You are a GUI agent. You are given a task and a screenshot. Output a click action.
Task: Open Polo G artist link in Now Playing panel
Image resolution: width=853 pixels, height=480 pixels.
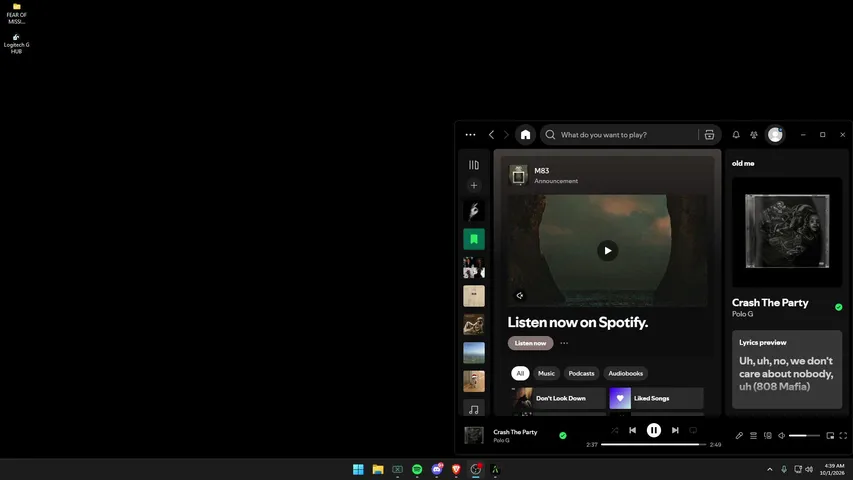743,314
